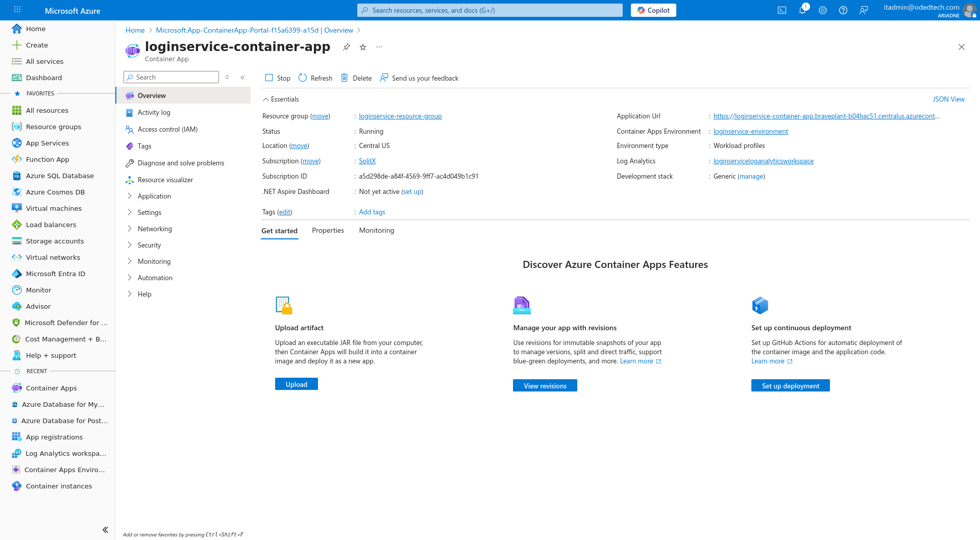Collapse the resource menu with double chevron
Image resolution: width=980 pixels, height=540 pixels.
pos(242,78)
